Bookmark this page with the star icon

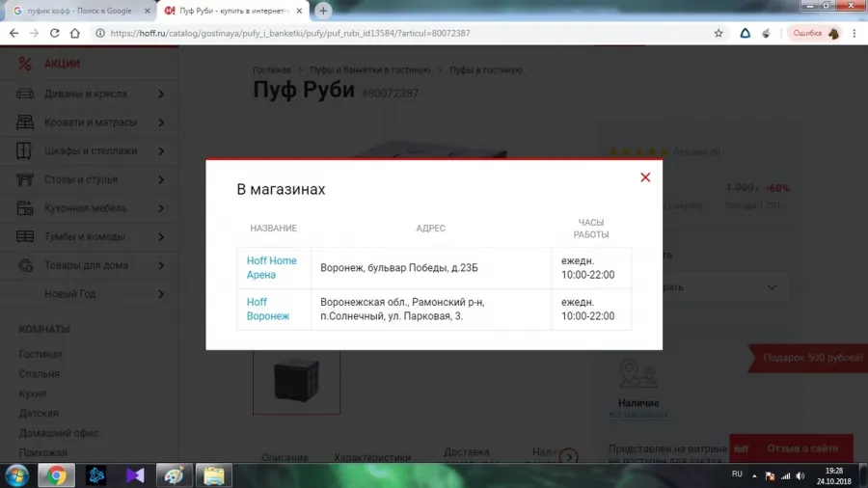[x=719, y=33]
